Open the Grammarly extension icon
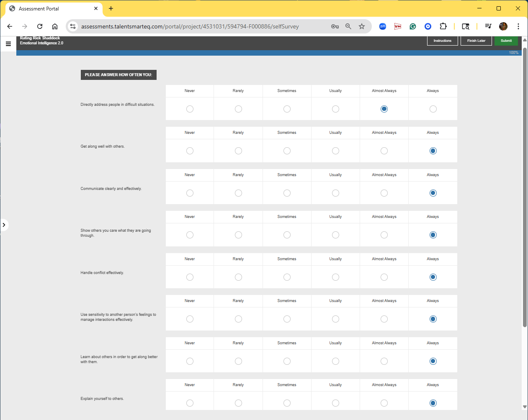Image resolution: width=528 pixels, height=420 pixels. pos(413,26)
